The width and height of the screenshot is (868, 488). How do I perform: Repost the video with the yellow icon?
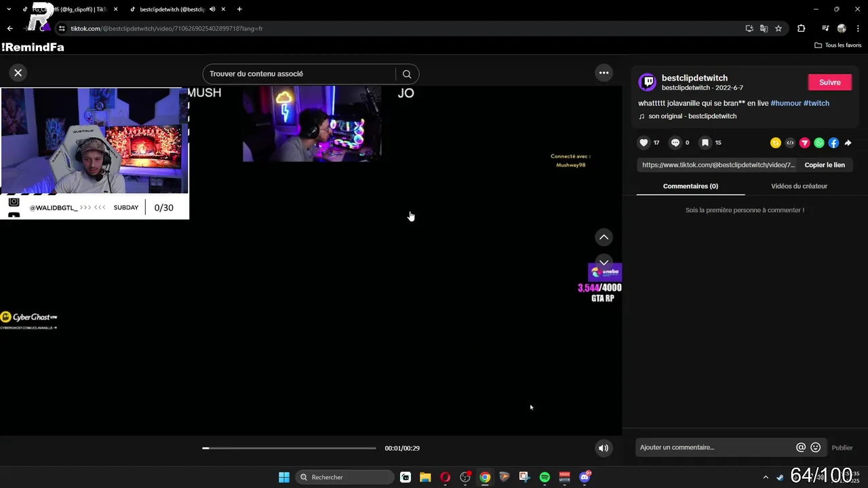pyautogui.click(x=776, y=143)
